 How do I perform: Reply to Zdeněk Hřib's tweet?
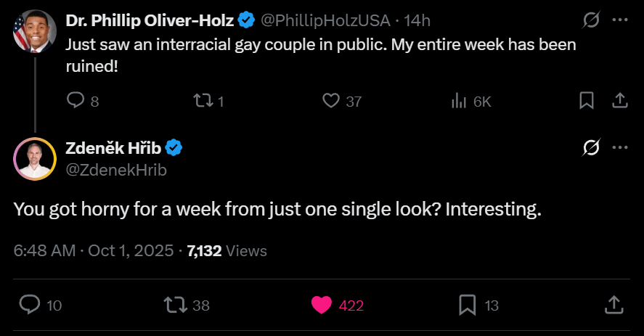pyautogui.click(x=29, y=305)
